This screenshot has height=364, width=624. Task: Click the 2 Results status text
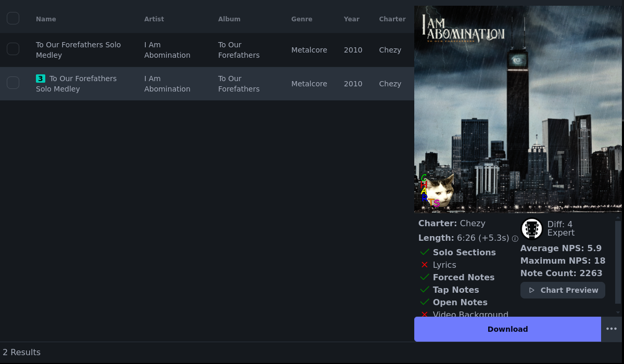[21, 353]
